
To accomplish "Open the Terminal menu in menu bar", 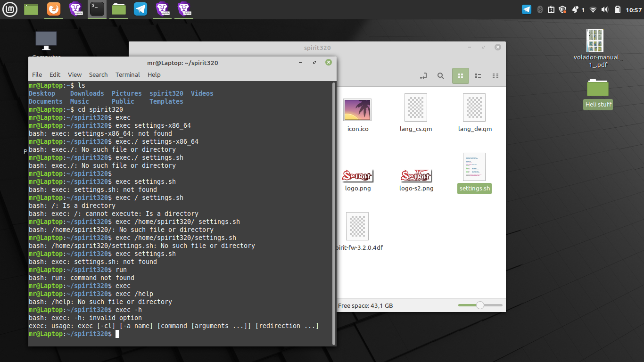I will [x=127, y=74].
